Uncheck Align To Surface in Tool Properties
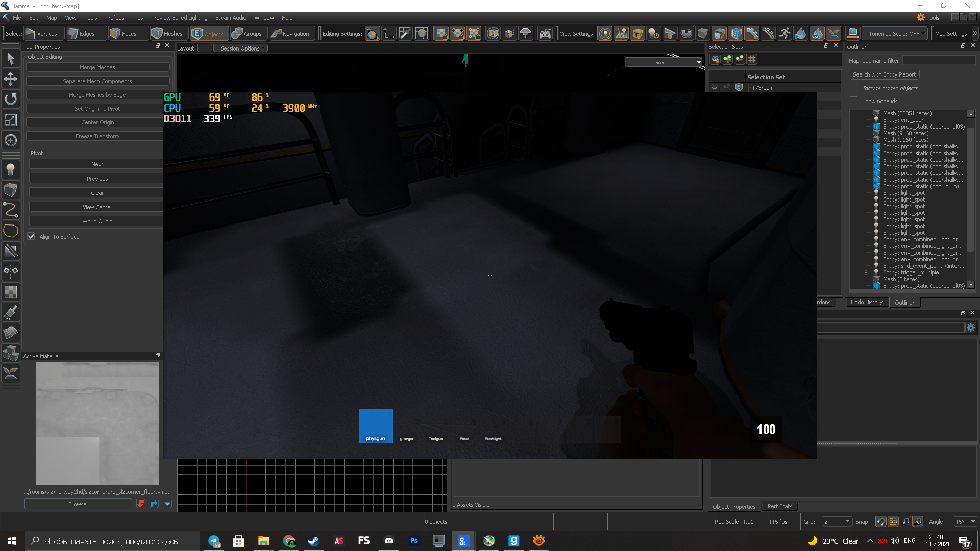Screen dimensions: 980x551 [x=31, y=236]
